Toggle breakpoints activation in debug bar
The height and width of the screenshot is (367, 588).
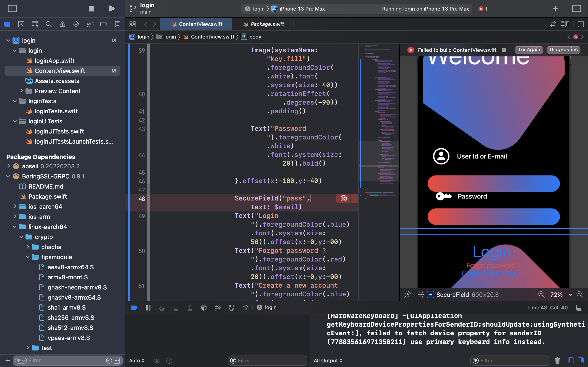(x=134, y=308)
